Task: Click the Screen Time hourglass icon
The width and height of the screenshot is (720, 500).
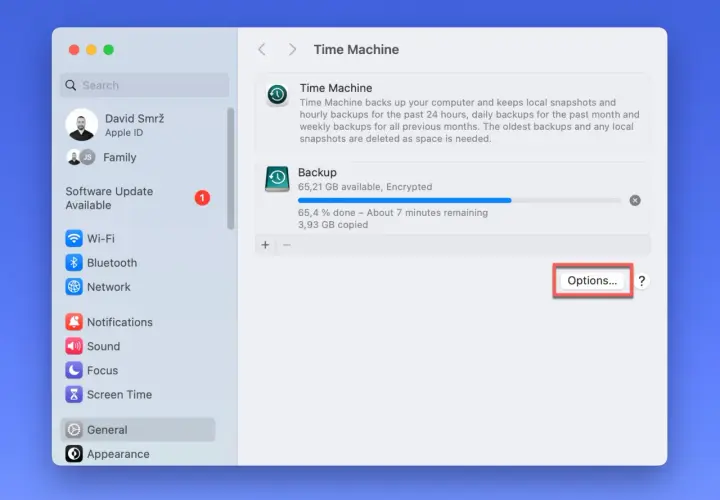Action: click(x=73, y=394)
